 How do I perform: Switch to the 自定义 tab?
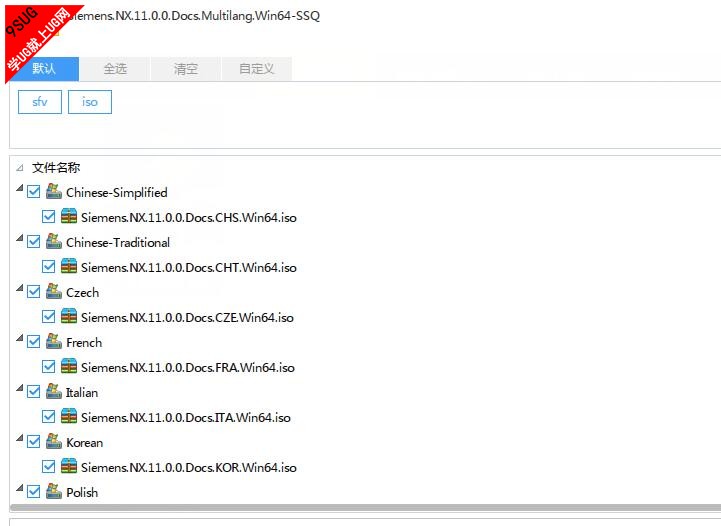[257, 69]
